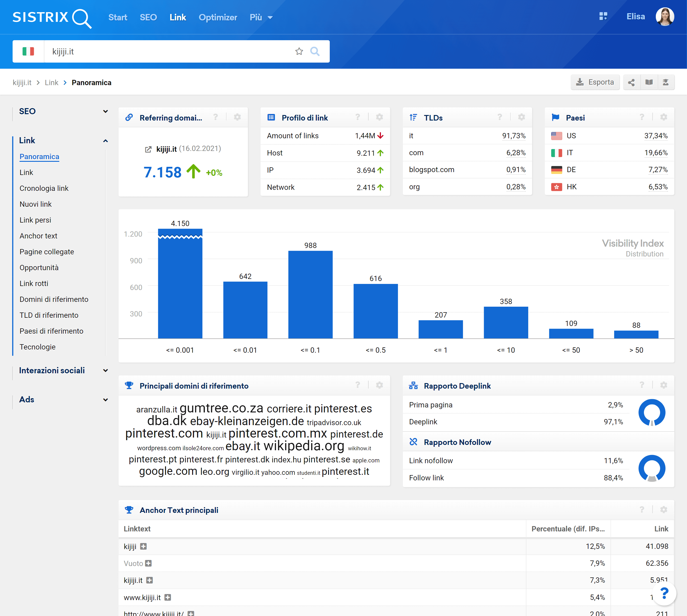Open the handbook book icon
Screen dimensions: 687x616
point(649,82)
